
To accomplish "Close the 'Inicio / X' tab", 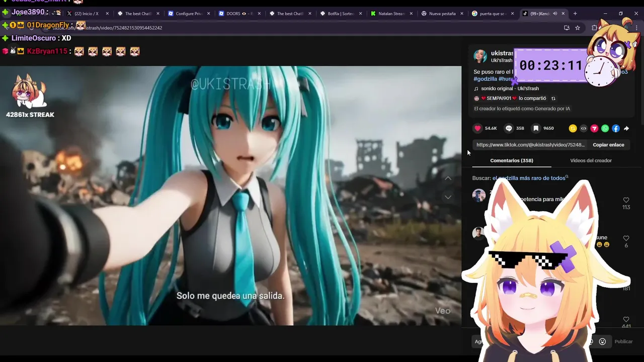I will pyautogui.click(x=107, y=14).
